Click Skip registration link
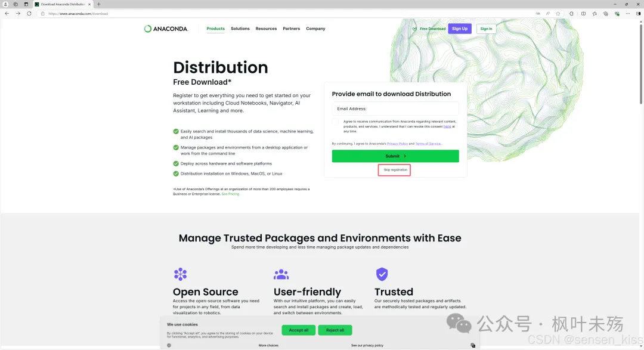Screen dimensions: 644x350 coord(395,170)
